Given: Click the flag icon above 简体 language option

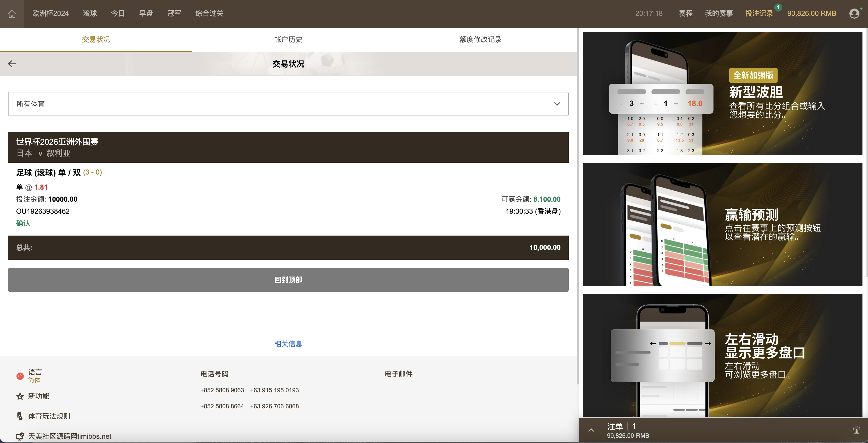Looking at the screenshot, I should point(20,376).
